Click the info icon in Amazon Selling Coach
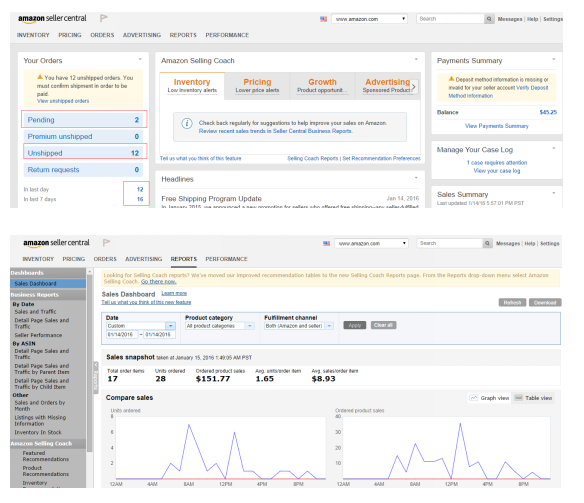This screenshot has width=584, height=503. click(x=187, y=123)
